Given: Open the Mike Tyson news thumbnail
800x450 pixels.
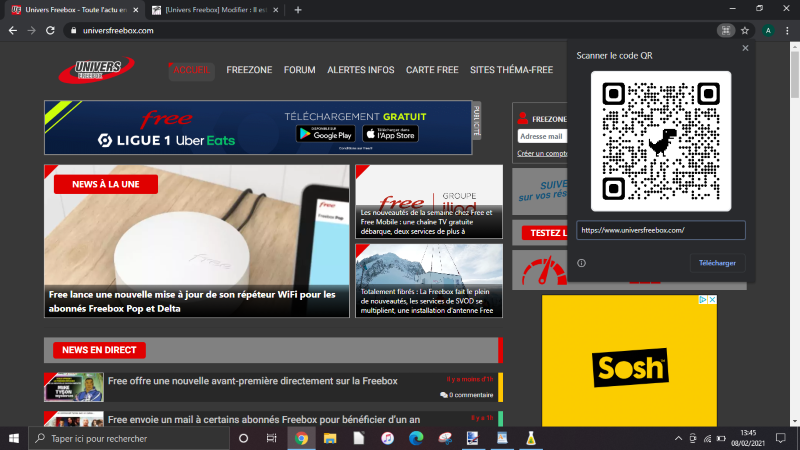Looking at the screenshot, I should [x=73, y=387].
